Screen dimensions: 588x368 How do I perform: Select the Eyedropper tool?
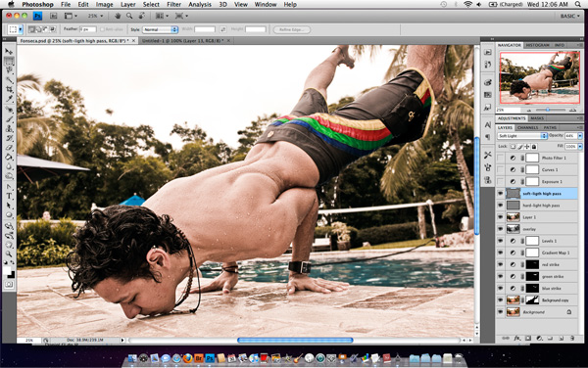pyautogui.click(x=9, y=99)
